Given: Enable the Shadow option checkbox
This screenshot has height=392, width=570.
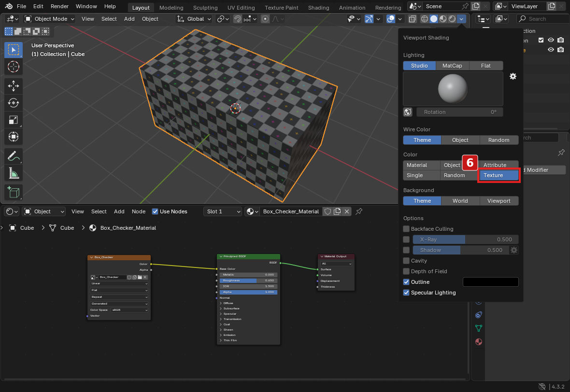Looking at the screenshot, I should (x=406, y=250).
